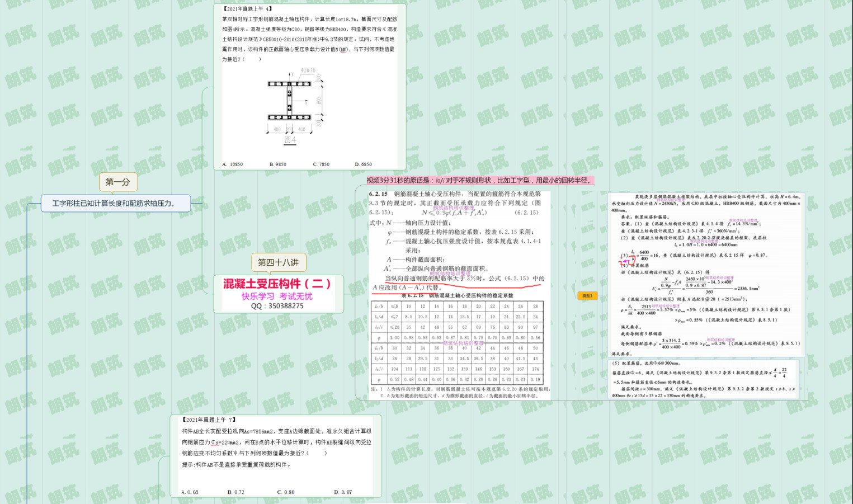Click the 2021年真题上午 7 question heading
The image size is (853, 504).
pyautogui.click(x=209, y=420)
